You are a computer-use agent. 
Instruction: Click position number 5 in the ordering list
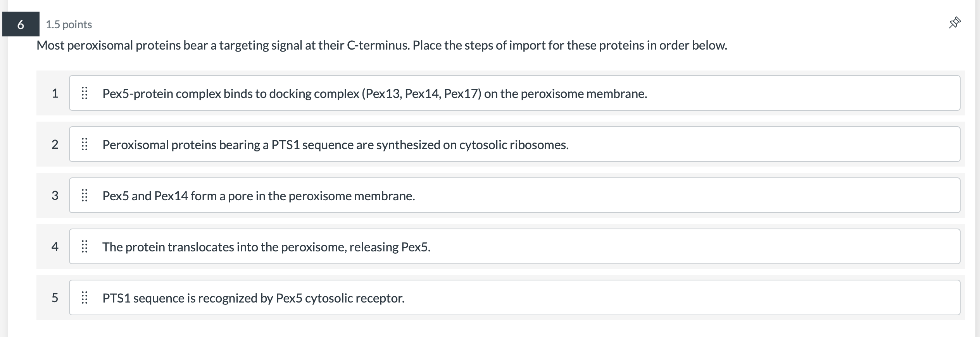55,298
